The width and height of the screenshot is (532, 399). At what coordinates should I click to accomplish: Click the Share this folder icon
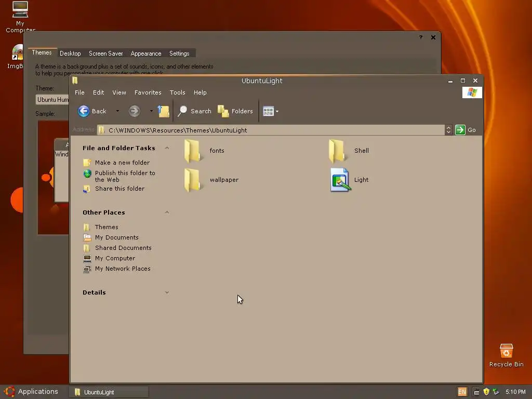(87, 189)
